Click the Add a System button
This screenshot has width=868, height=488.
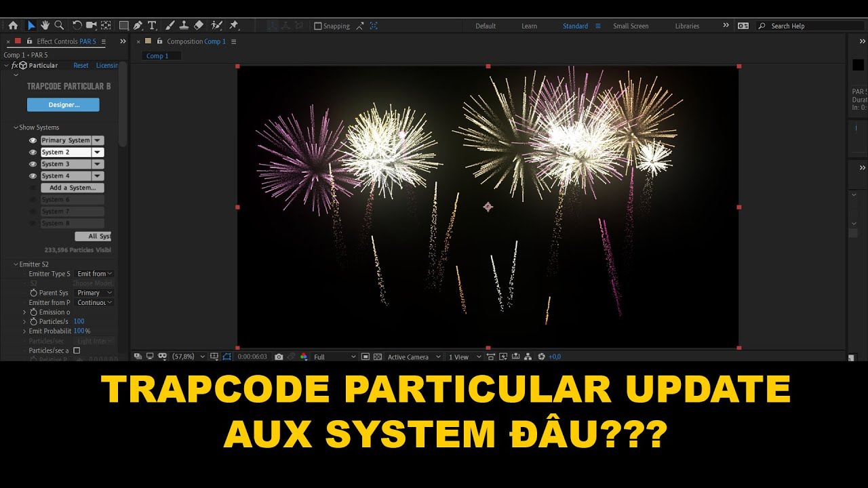coord(72,188)
